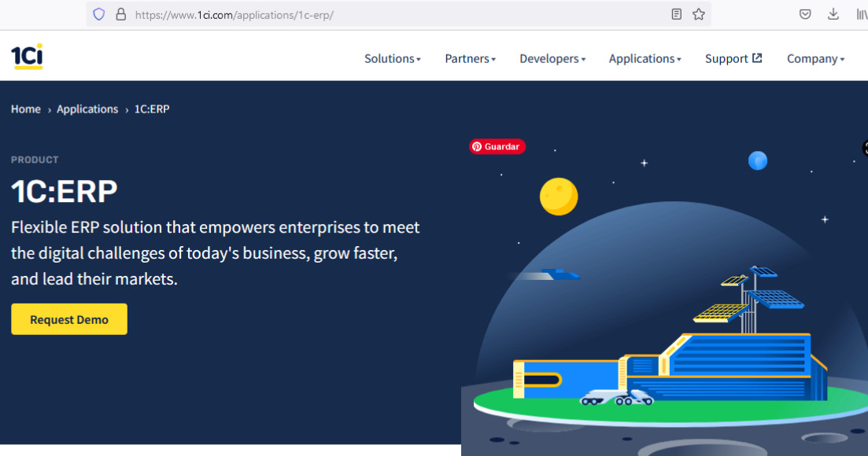Viewport: 868px width, 456px height.
Task: Click the space base illustration
Action: point(664,299)
